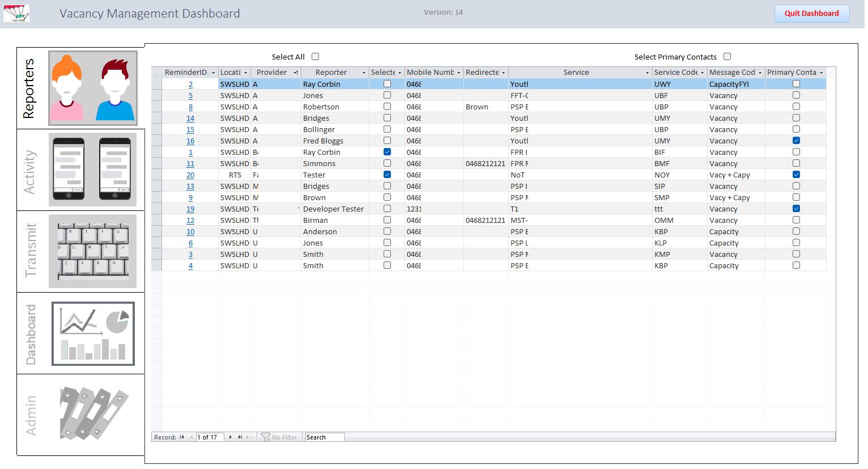Open Primary Contact column filter dropdown
The image size is (868, 469).
tap(822, 73)
